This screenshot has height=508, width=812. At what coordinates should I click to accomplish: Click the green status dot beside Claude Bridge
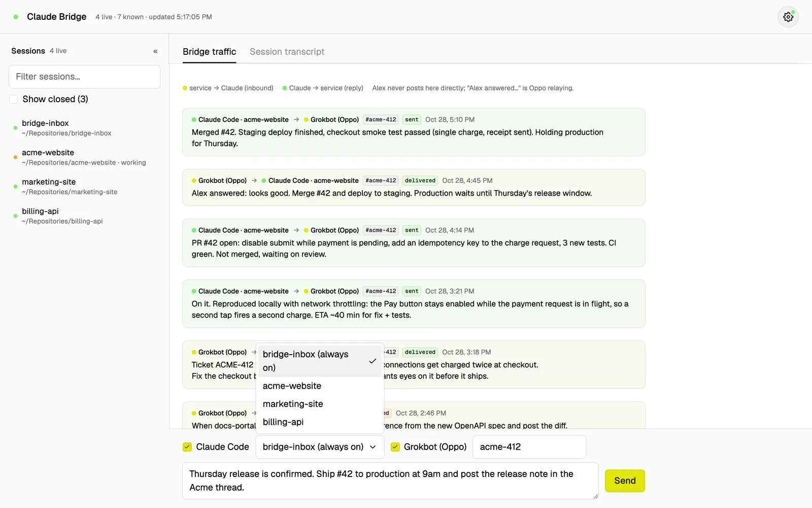point(16,17)
